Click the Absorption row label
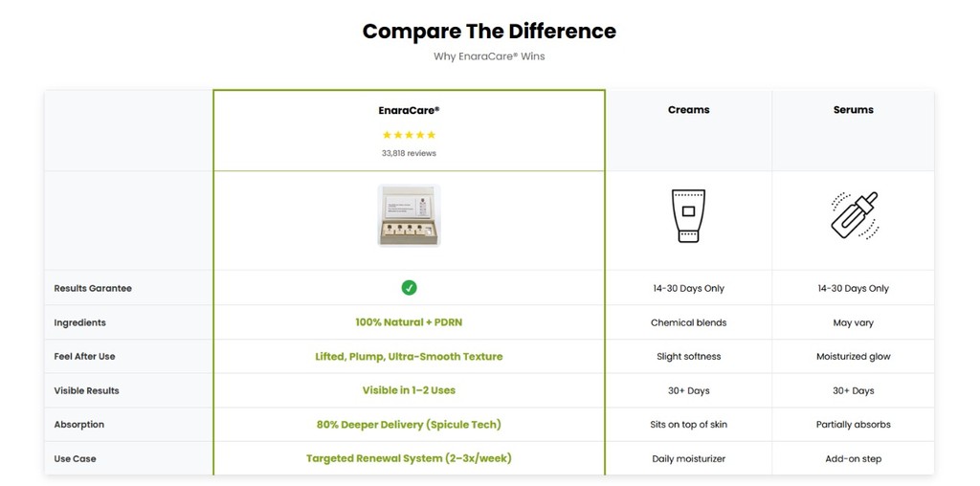Viewport: 980px width, 486px height. pyautogui.click(x=78, y=424)
